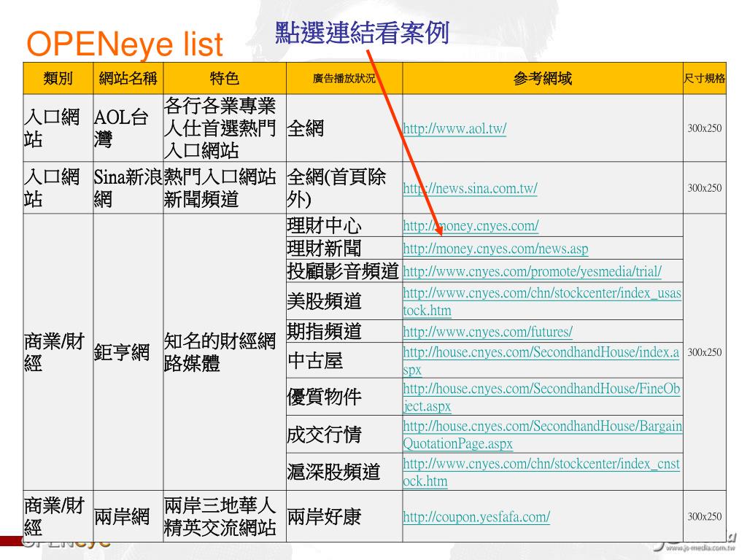Open the BargainQuotationPage.aspx link
Viewport: 747px width, 560px height.
543,435
